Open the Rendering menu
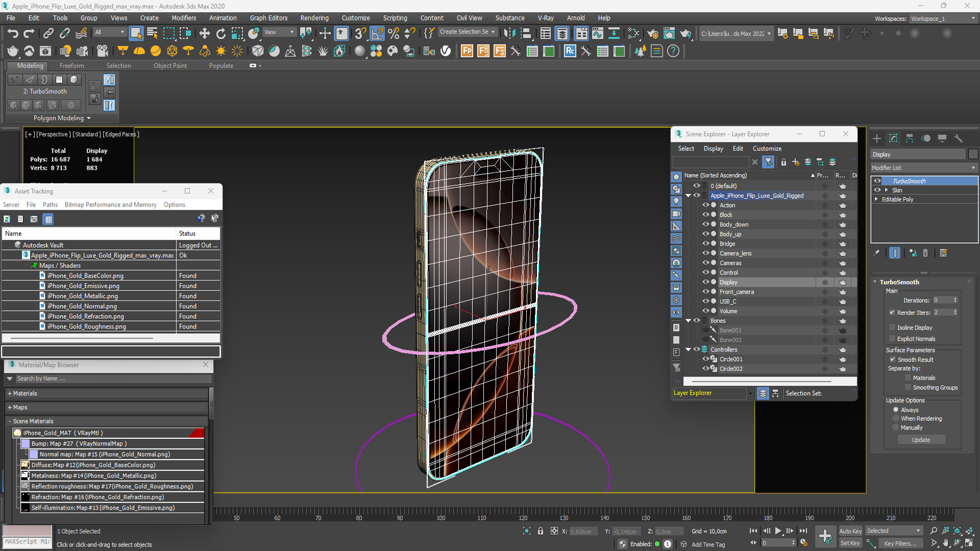The image size is (980, 551). coord(314,18)
